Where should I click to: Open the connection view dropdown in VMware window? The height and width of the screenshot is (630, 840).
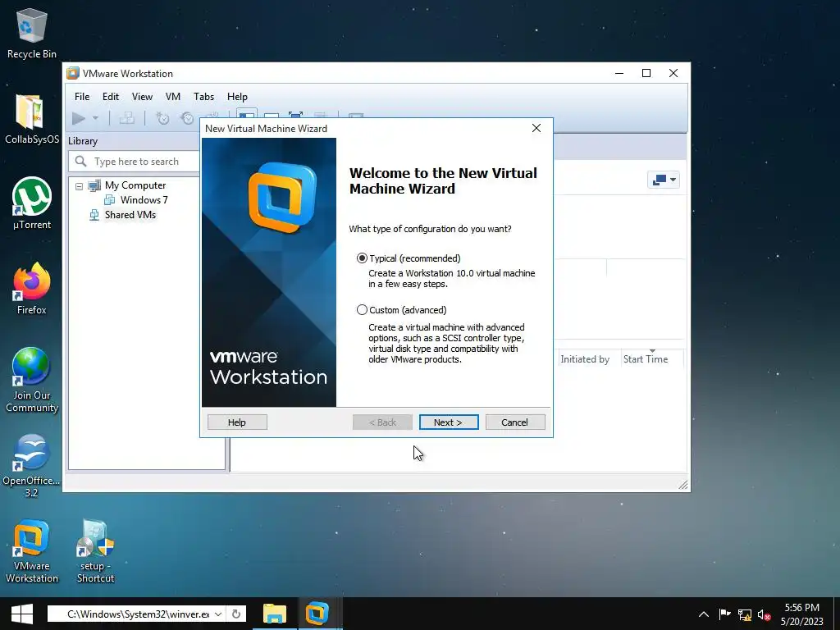[x=663, y=180]
